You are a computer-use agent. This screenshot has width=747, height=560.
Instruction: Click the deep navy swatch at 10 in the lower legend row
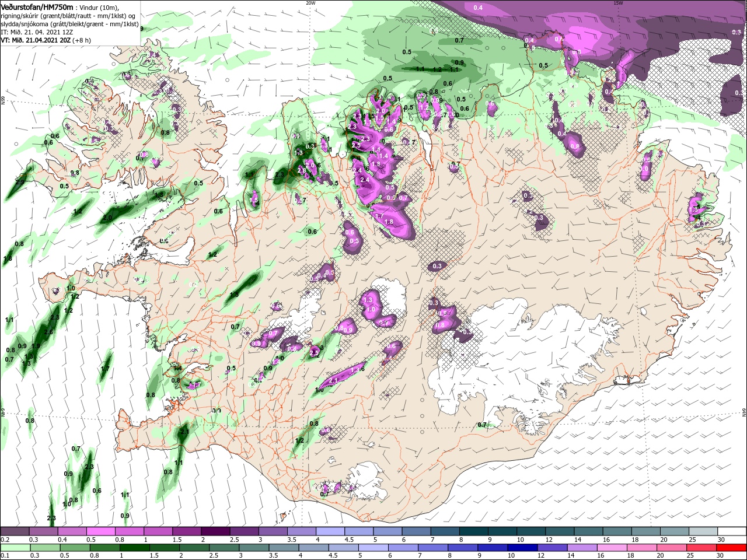tap(522, 548)
